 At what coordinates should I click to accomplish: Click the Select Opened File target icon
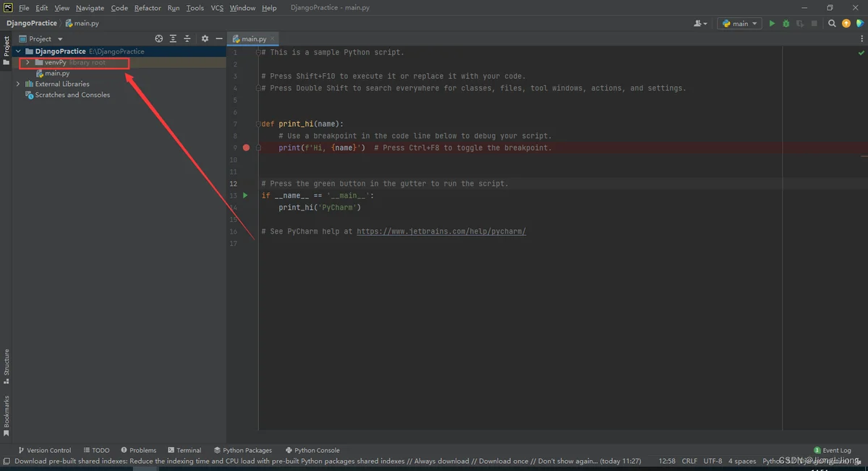click(x=159, y=38)
